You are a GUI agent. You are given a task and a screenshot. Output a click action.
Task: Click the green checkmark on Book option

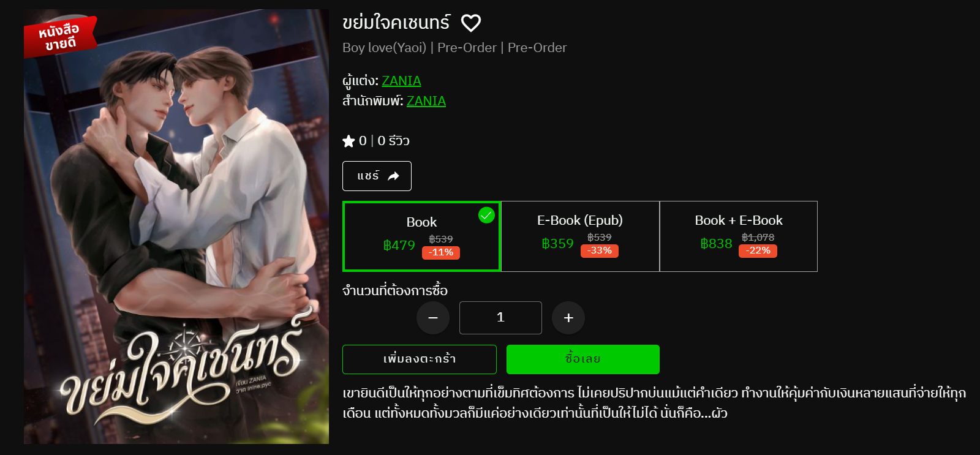(x=486, y=215)
